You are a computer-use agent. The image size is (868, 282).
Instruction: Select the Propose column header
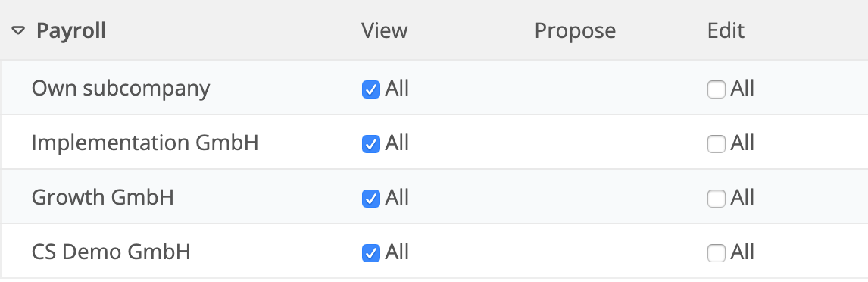click(x=575, y=30)
